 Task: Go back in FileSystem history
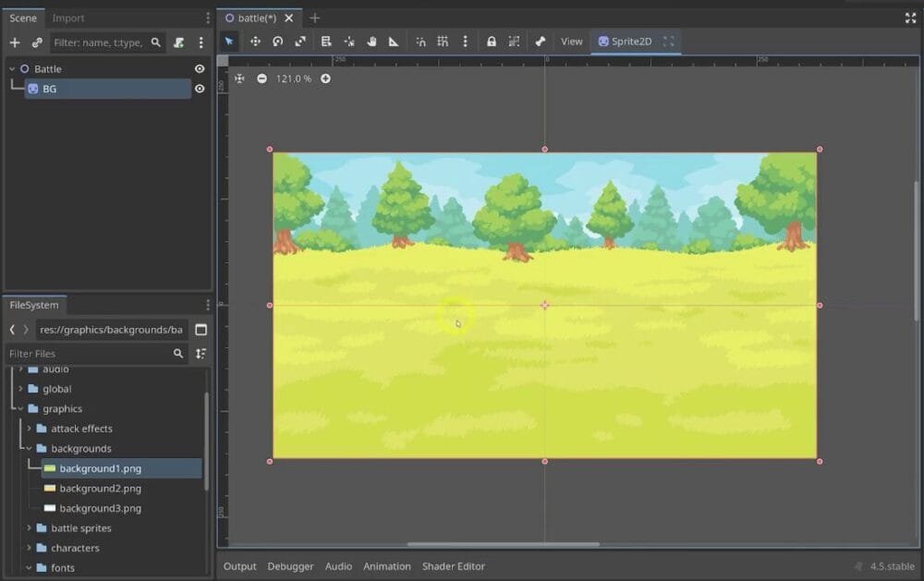click(12, 330)
